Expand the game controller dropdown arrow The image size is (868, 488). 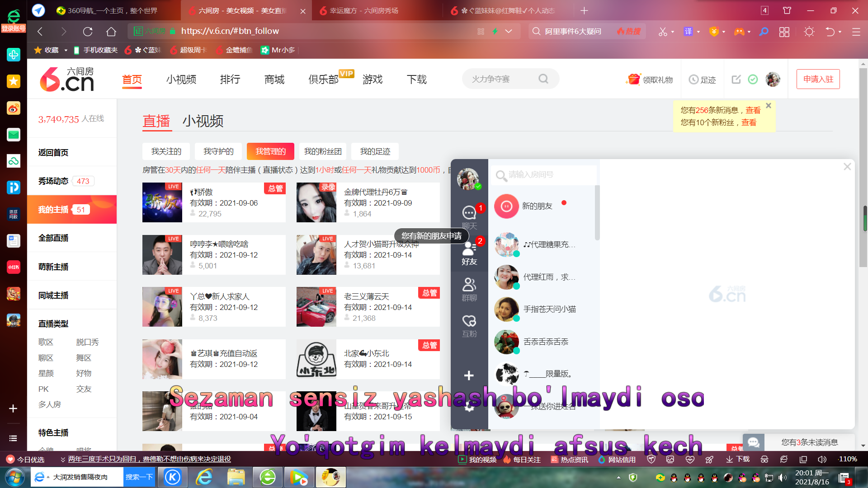coord(749,32)
